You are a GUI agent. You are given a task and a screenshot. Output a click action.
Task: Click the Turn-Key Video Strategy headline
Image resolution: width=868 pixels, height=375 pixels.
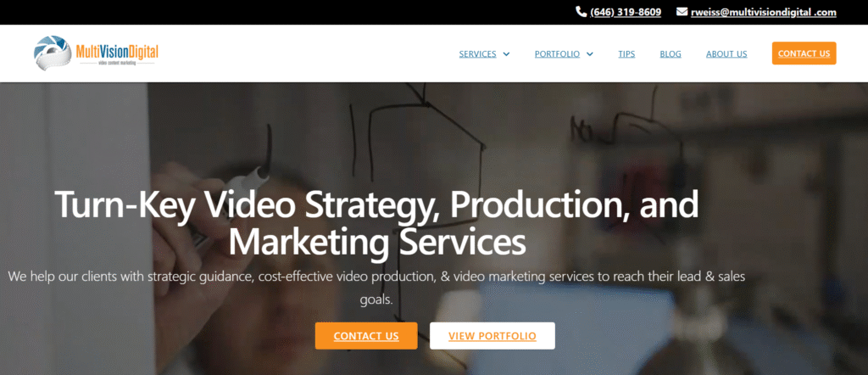[377, 222]
